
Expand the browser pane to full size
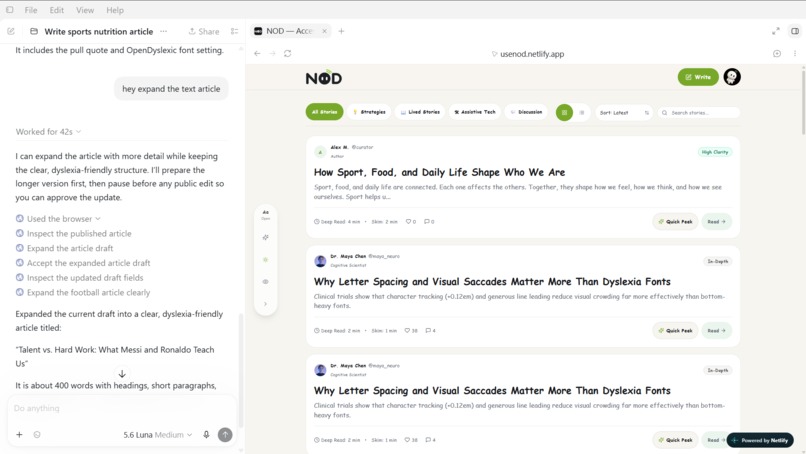[x=776, y=31]
